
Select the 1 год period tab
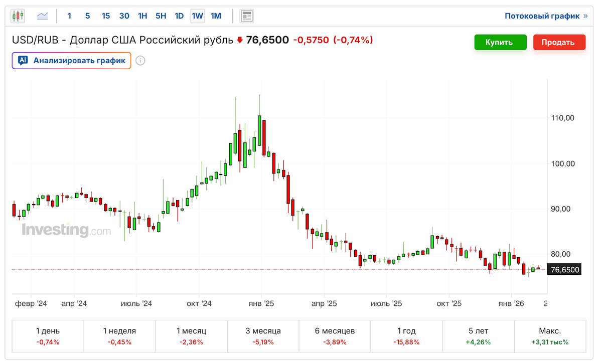(406, 336)
